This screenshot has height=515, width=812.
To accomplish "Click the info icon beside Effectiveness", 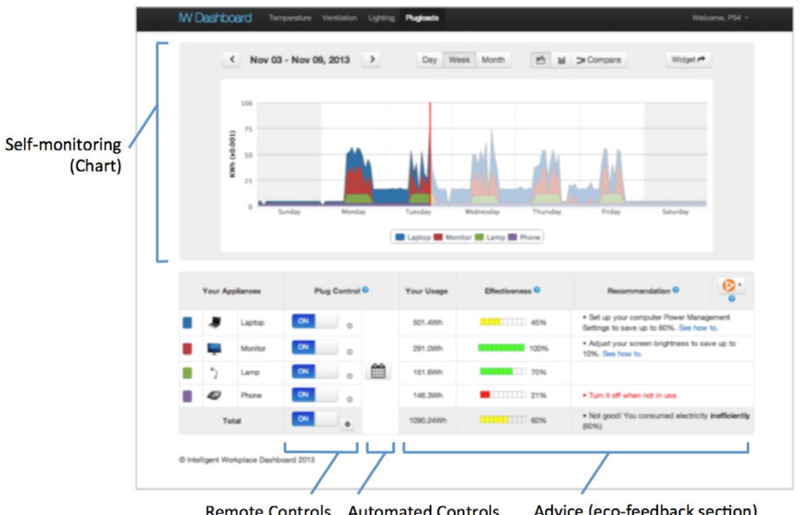I will [x=537, y=290].
